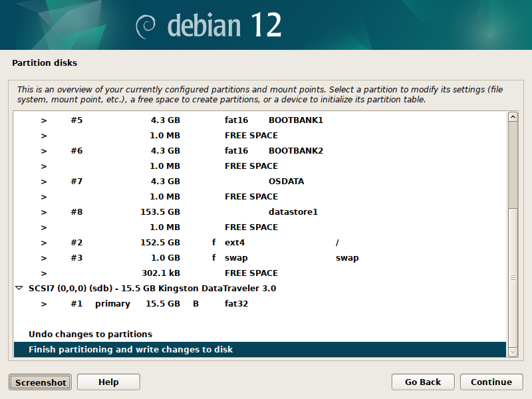
Task: Select the 302.1 kB FREE SPACE row
Action: tap(260, 273)
